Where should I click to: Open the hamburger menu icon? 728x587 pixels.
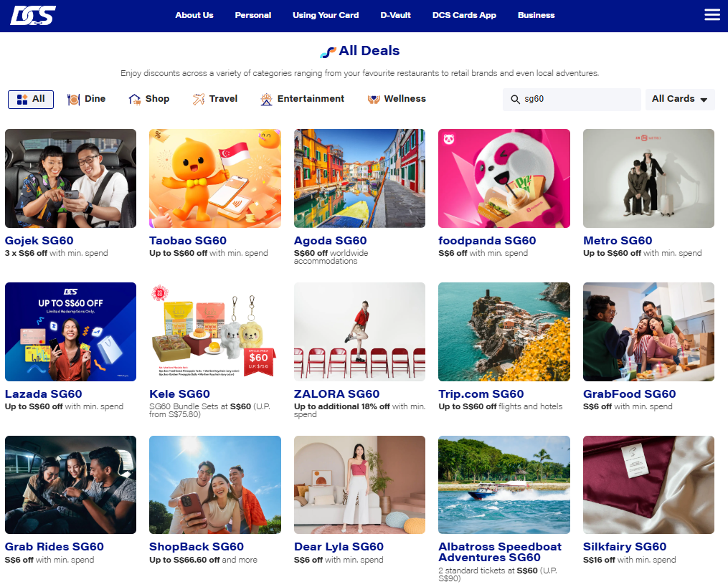[712, 15]
